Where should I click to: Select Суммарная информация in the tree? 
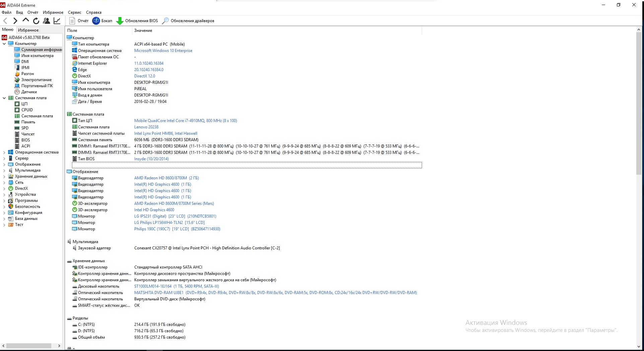(x=38, y=50)
